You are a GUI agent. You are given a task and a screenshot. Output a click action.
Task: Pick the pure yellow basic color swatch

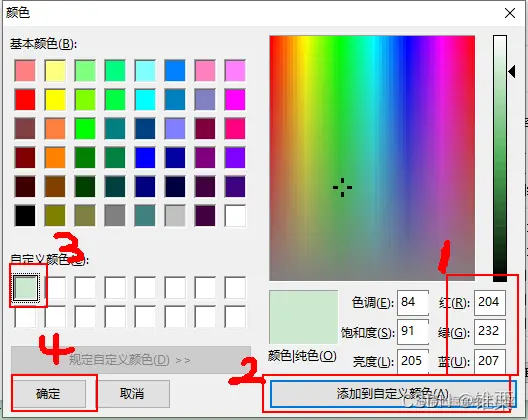[x=55, y=99]
